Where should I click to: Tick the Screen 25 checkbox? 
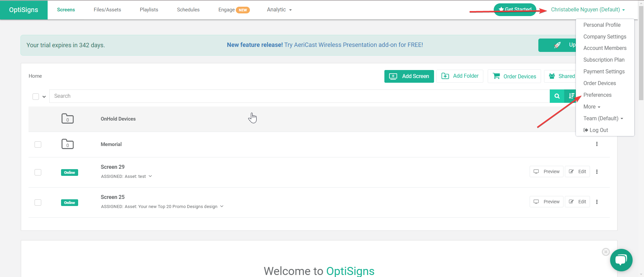(38, 202)
